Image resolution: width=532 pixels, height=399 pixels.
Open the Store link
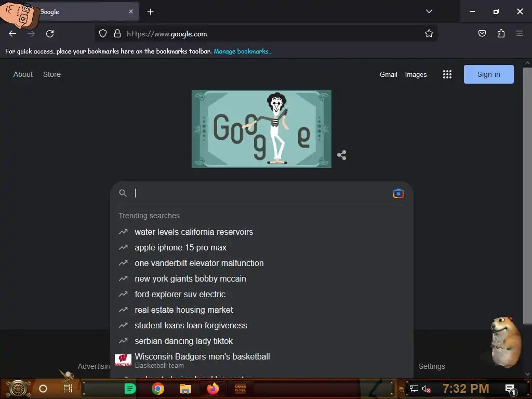(52, 74)
